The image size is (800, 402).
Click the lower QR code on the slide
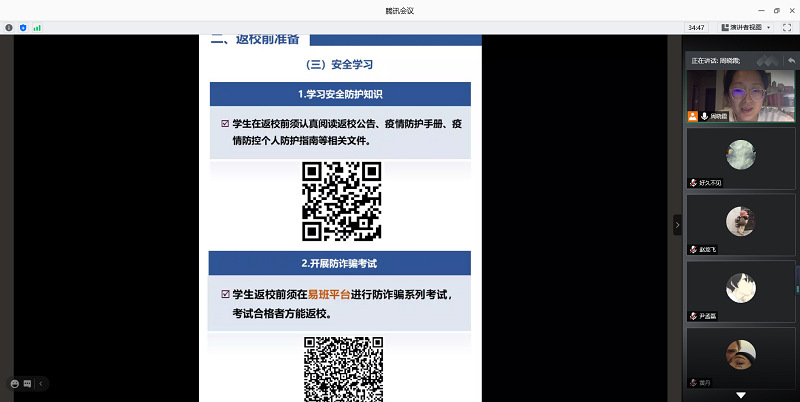(343, 369)
